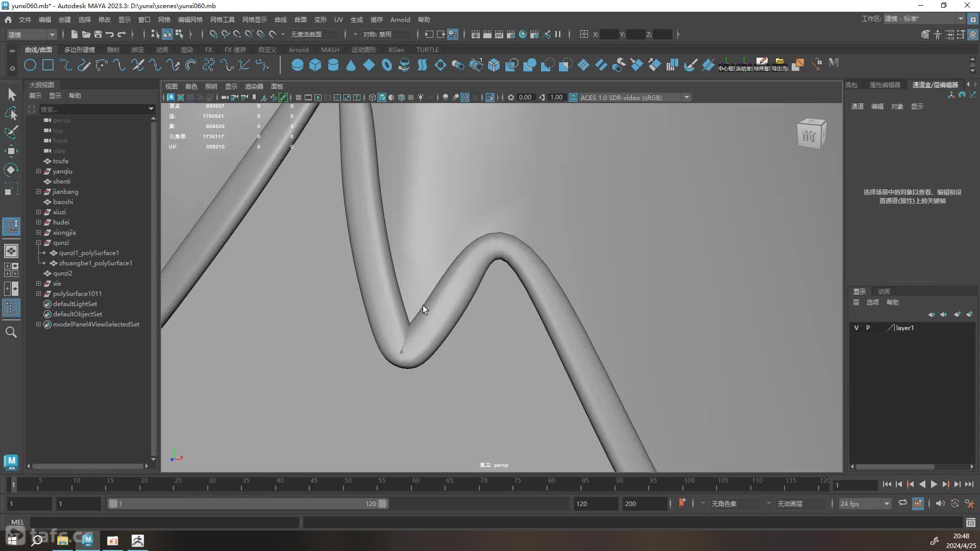The image size is (980, 551).
Task: Activate the Paint selection tool
Action: [11, 132]
